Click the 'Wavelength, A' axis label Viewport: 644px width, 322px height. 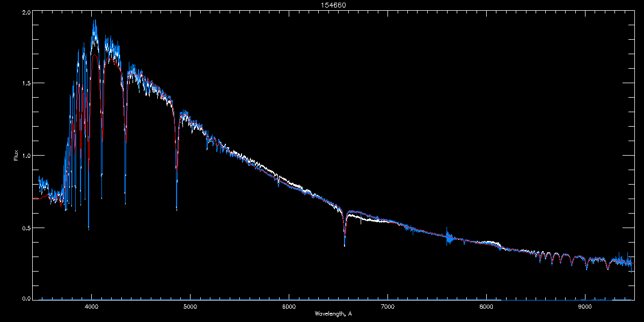pos(333,314)
